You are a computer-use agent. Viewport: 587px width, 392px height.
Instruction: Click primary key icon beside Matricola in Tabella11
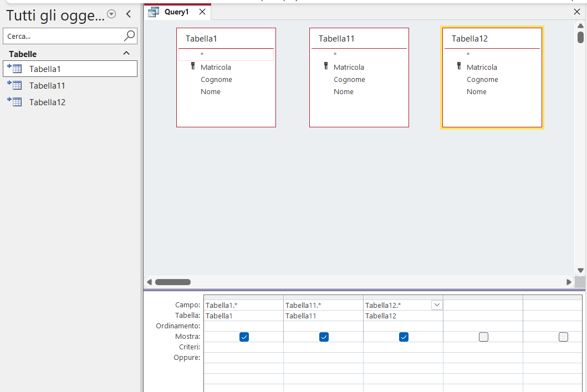pyautogui.click(x=326, y=66)
